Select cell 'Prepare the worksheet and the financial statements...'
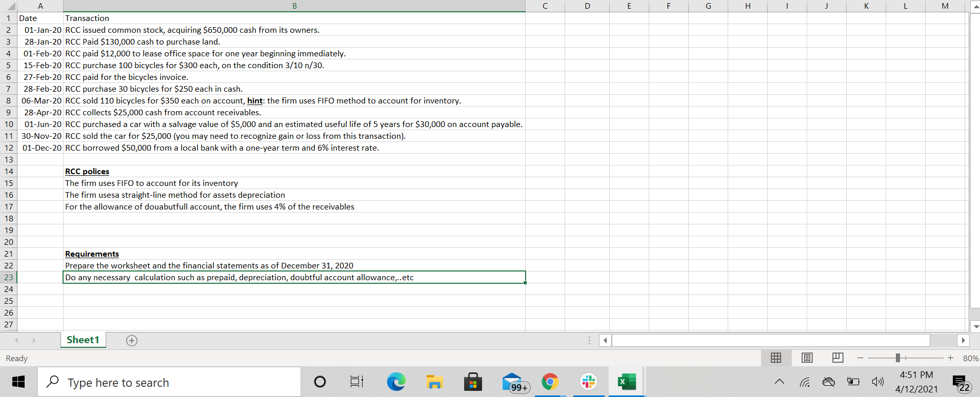 [x=294, y=265]
